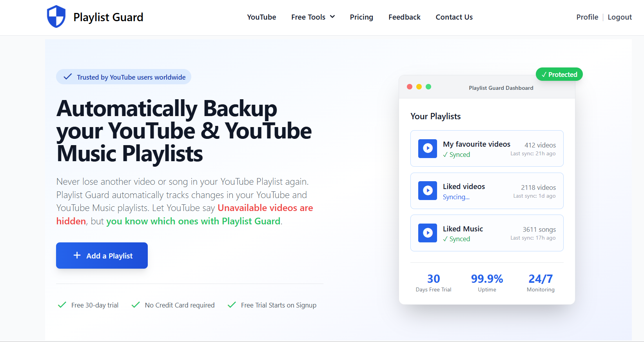Click the Synced status under Liked Music

coord(456,239)
